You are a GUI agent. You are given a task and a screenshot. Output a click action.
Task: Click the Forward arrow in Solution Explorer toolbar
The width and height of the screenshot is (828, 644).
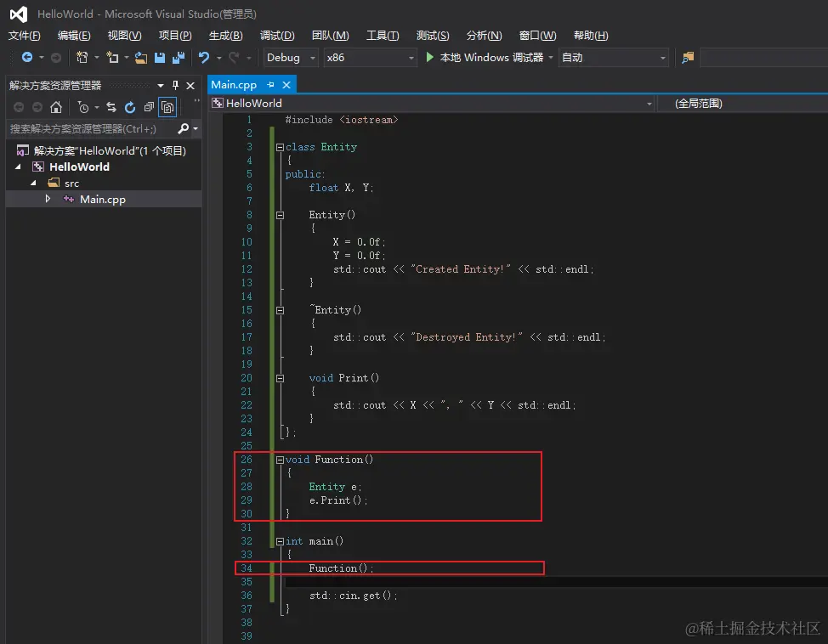coord(37,108)
